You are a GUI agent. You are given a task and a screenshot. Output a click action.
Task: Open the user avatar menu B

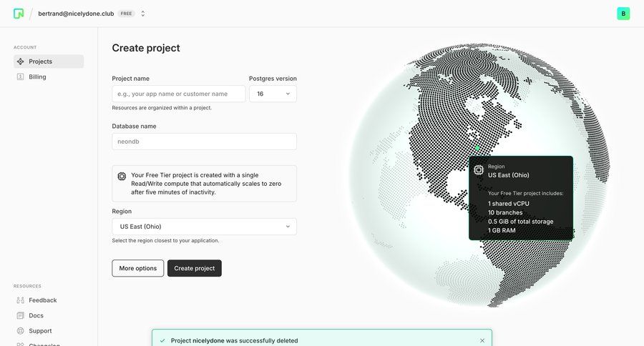[x=623, y=14]
